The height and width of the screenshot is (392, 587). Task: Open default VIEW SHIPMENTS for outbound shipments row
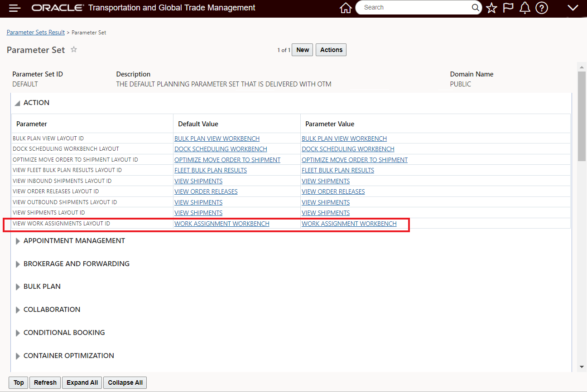[x=198, y=202]
